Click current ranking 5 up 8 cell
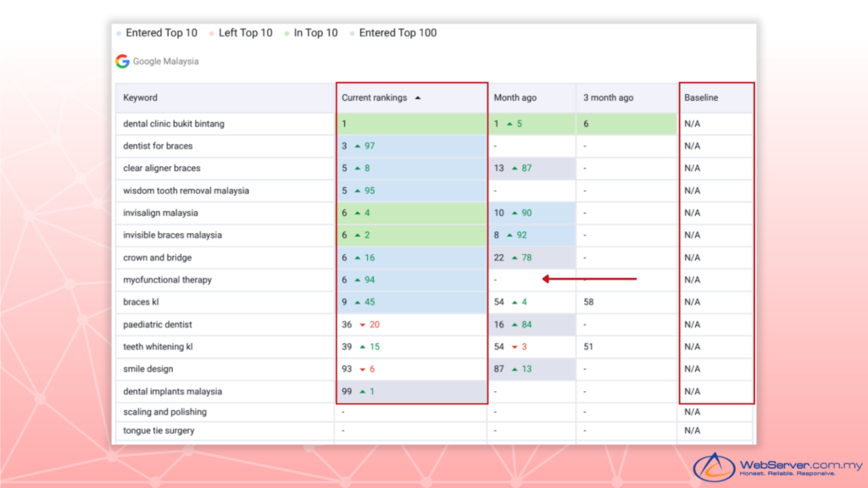The width and height of the screenshot is (868, 488). [x=411, y=169]
